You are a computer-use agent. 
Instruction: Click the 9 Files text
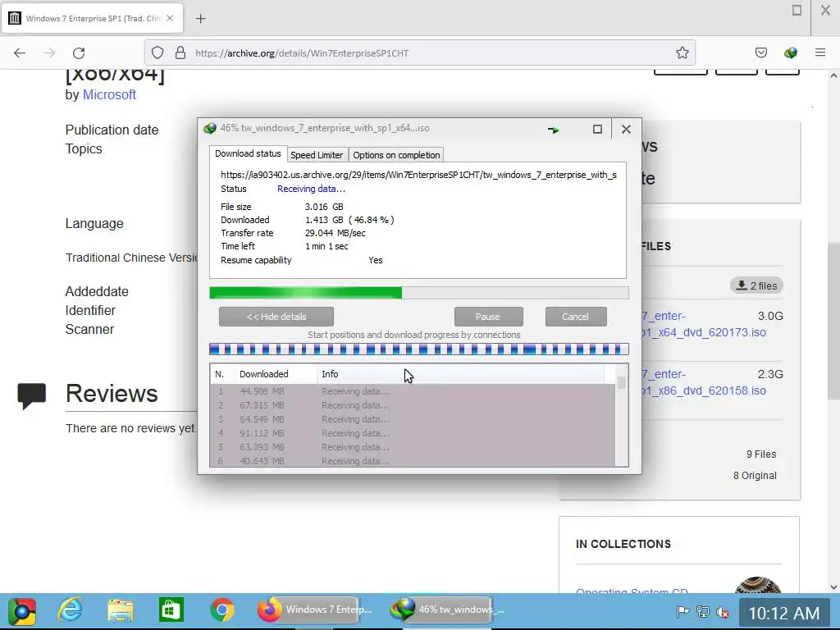click(x=761, y=454)
